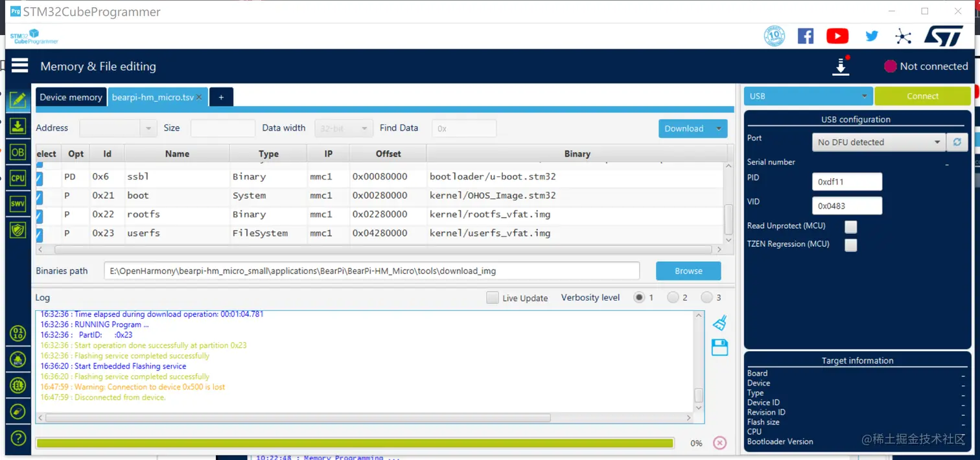Image resolution: width=980 pixels, height=460 pixels.
Task: Click the table horizontal scrollbar
Action: (x=382, y=249)
